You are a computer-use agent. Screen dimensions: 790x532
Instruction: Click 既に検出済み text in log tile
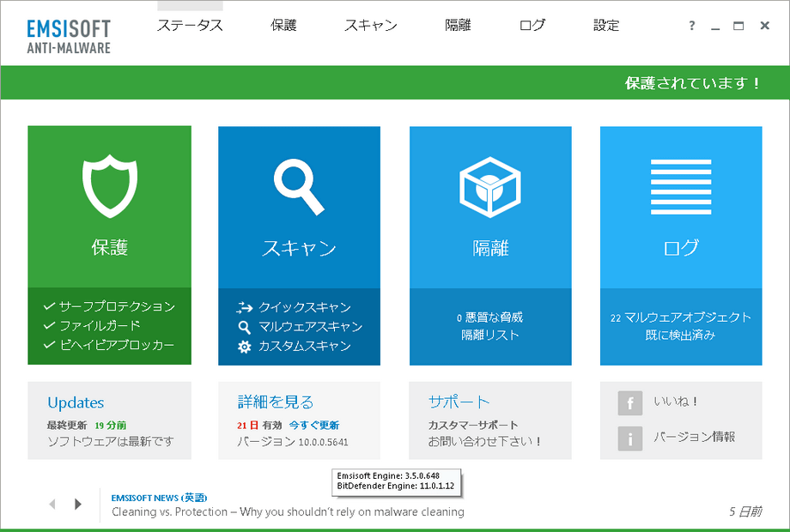[x=681, y=336]
